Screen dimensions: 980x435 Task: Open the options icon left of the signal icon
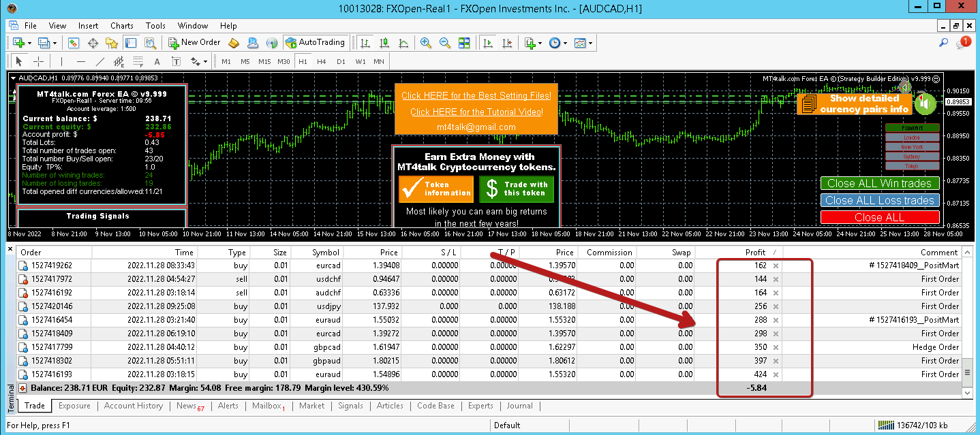click(253, 43)
